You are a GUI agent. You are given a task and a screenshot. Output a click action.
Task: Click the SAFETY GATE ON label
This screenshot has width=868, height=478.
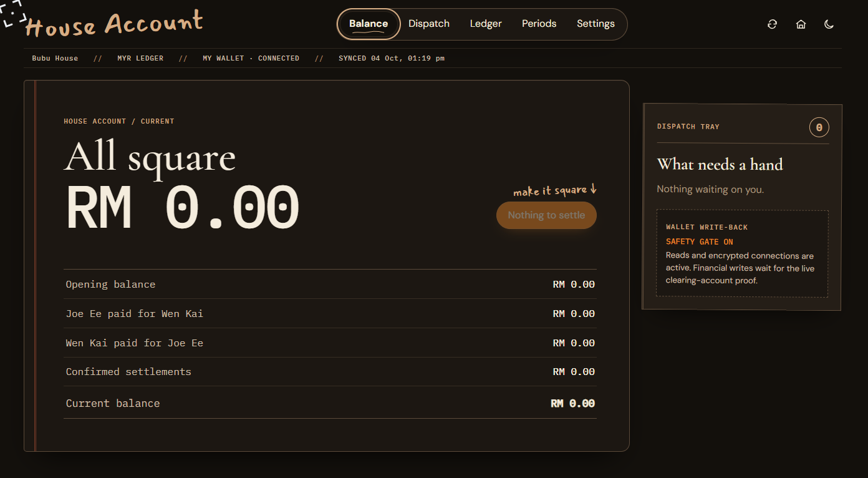pos(699,242)
